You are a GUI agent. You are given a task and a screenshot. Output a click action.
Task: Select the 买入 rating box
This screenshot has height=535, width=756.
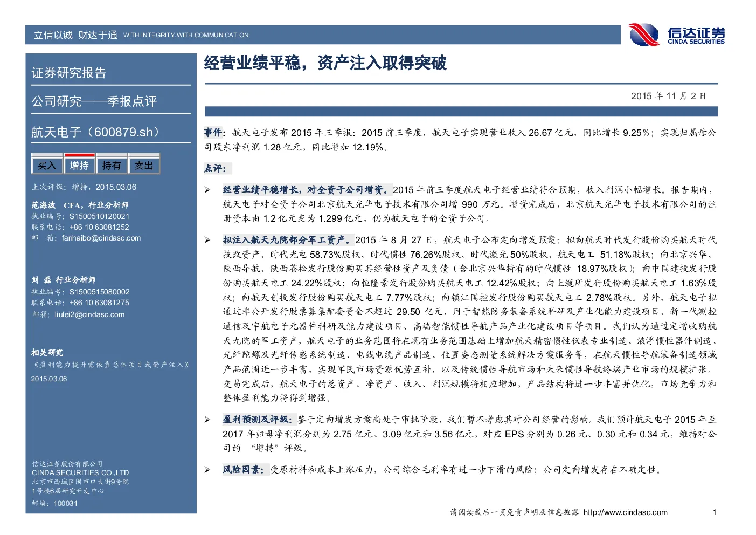pyautogui.click(x=47, y=165)
